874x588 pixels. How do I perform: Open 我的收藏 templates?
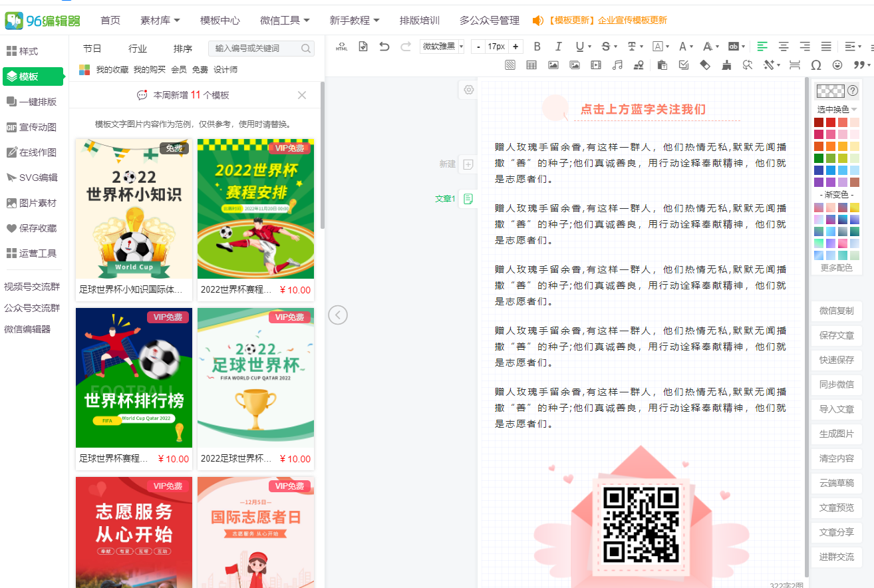[x=112, y=69]
